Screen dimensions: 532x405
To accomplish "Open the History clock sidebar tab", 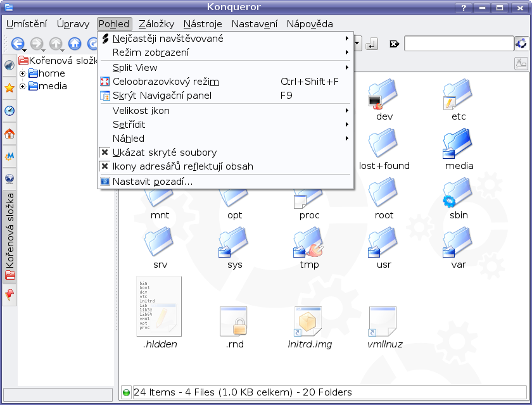I will 9,111.
